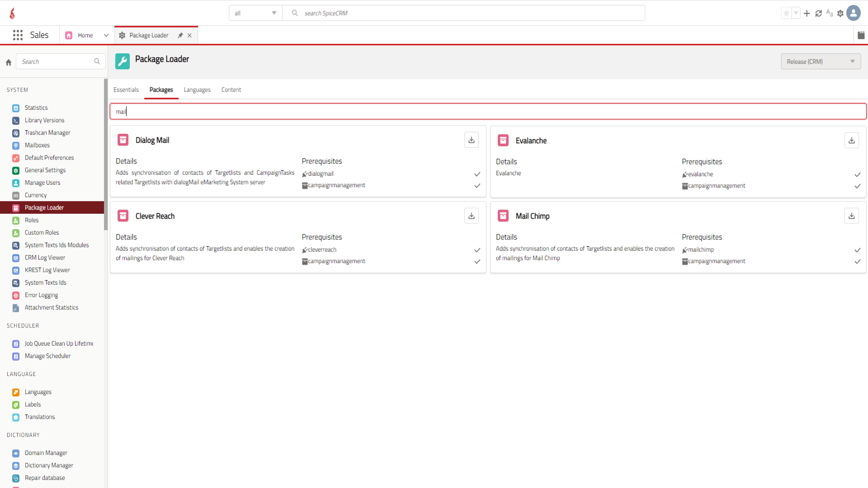The image size is (868, 488).
Task: Expand the Home tab chevron
Action: pyautogui.click(x=106, y=35)
